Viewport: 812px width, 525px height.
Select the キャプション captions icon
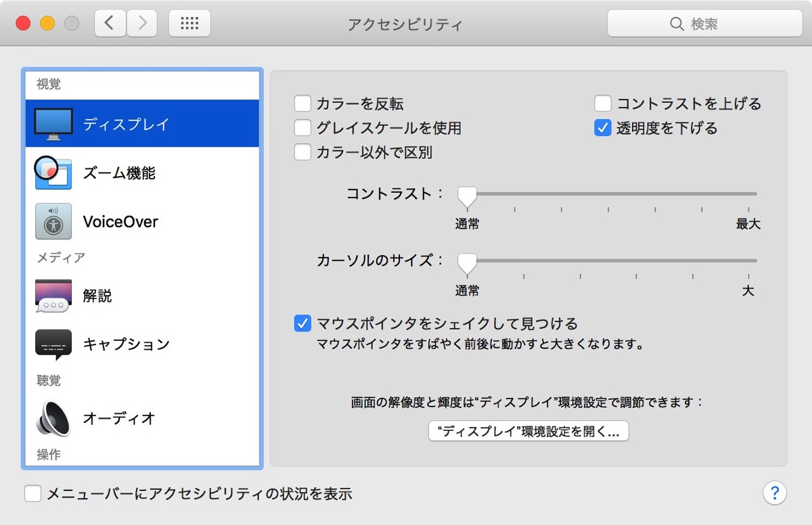click(53, 344)
